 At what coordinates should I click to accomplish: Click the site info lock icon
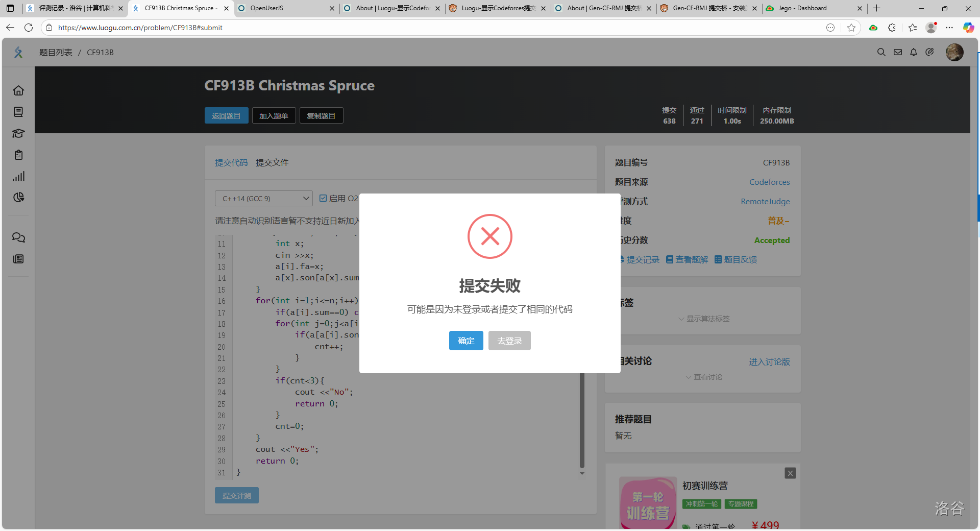[49, 28]
